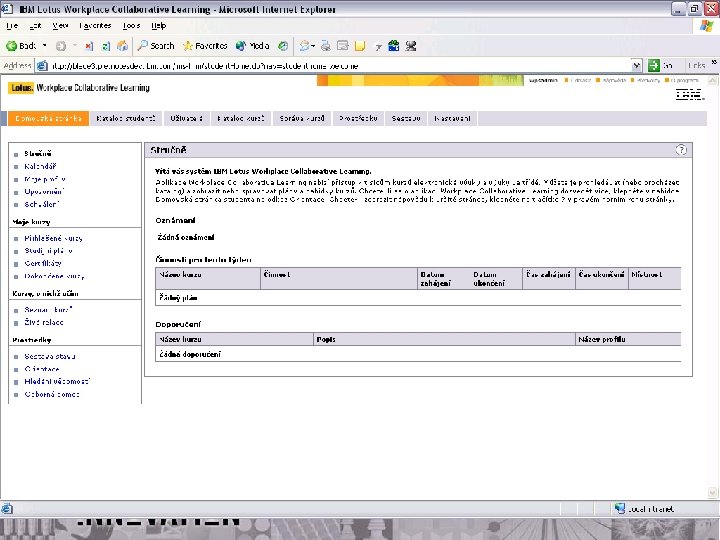
Task: Open the View menu
Action: 60,26
